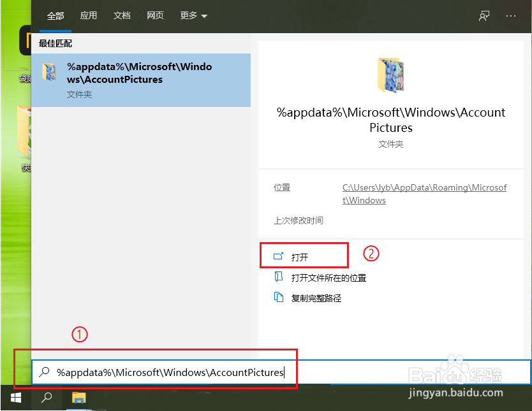Click the preview pane title %appdata%\Microsoft\Windows\AccountPictures
Image resolution: width=532 pixels, height=411 pixels.
[x=391, y=120]
